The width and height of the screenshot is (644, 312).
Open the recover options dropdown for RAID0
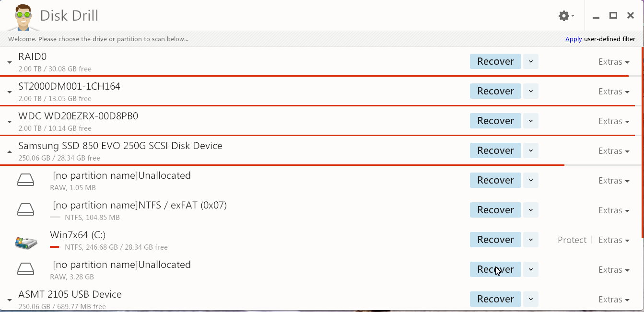530,61
